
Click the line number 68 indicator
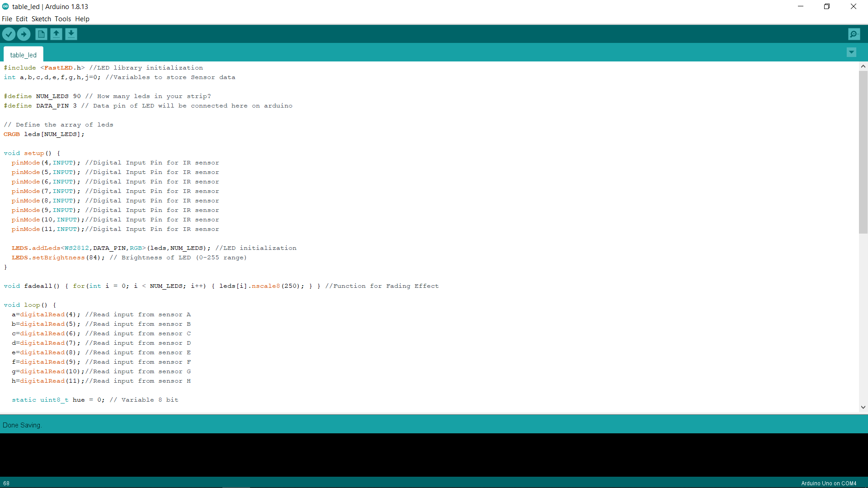6,483
